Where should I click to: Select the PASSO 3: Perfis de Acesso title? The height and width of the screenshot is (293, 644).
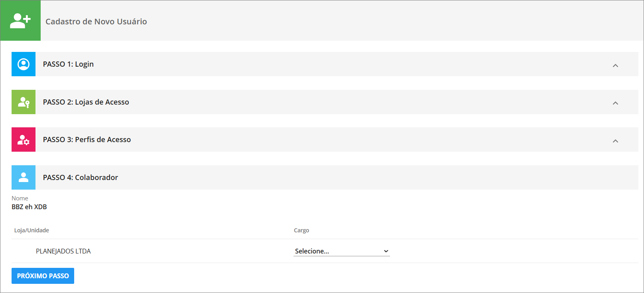pyautogui.click(x=87, y=139)
